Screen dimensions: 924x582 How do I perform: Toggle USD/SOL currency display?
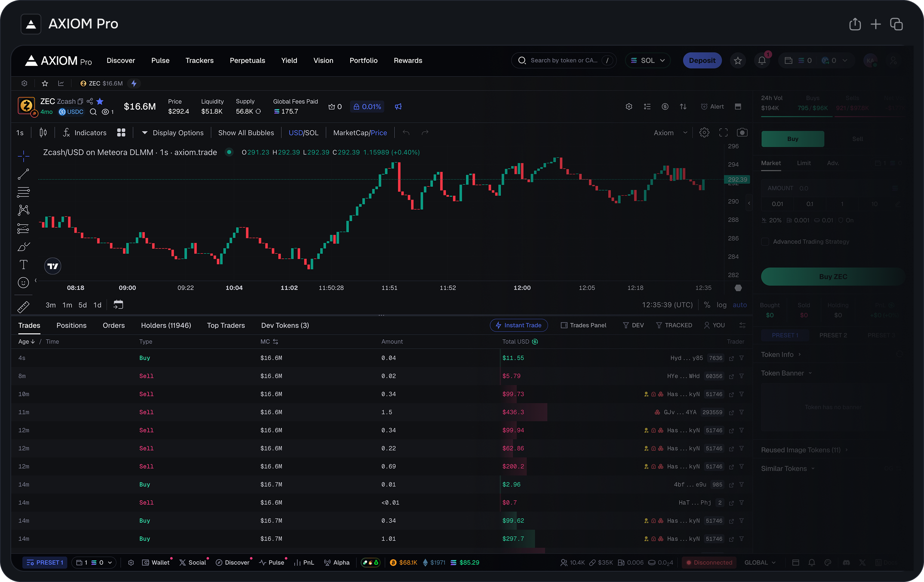tap(303, 133)
